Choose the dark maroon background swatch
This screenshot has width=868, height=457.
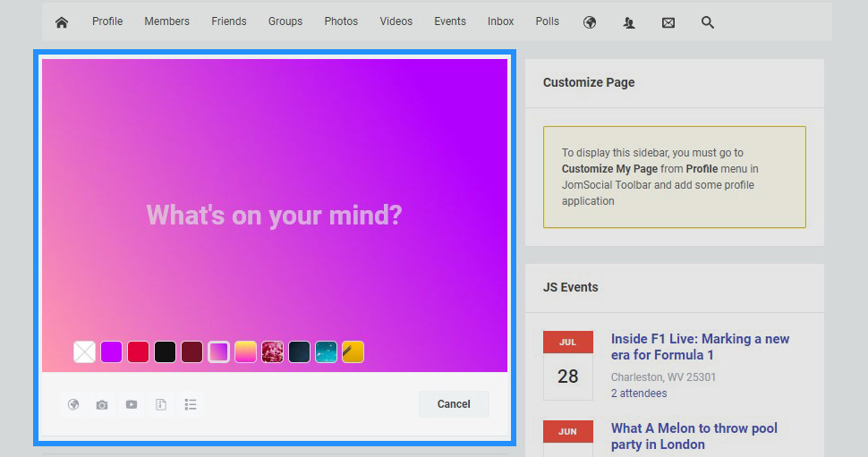tap(191, 351)
